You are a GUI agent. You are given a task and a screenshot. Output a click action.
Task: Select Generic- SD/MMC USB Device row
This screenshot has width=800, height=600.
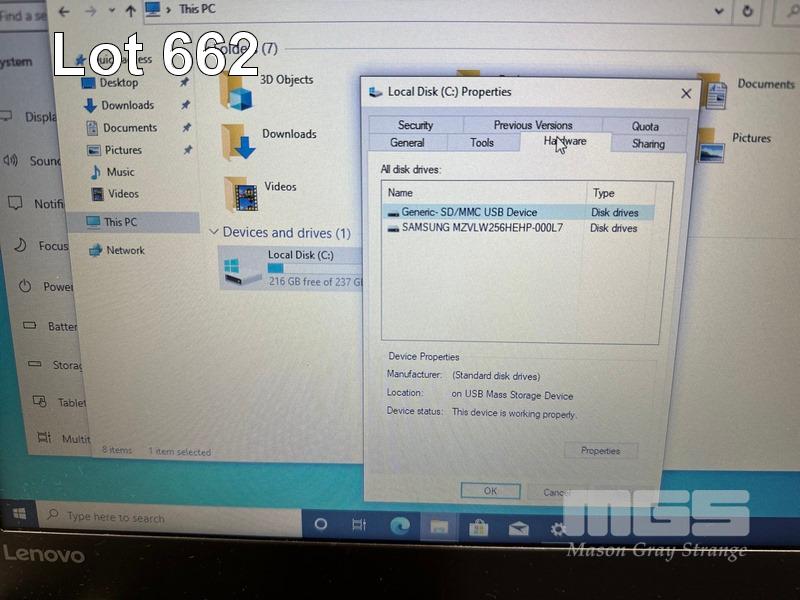(x=469, y=212)
